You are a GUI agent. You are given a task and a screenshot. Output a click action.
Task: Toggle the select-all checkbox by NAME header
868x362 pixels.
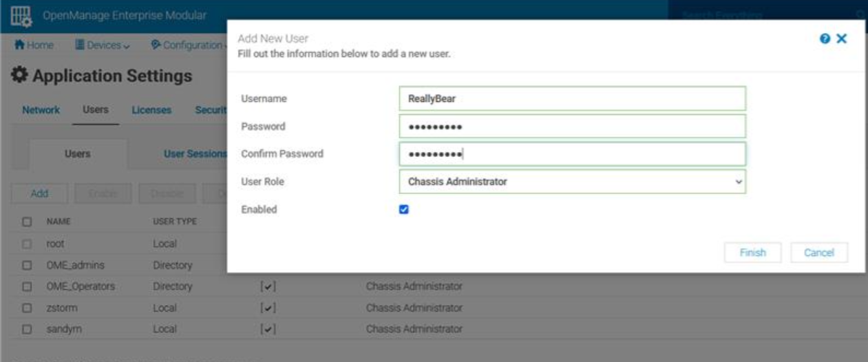(28, 222)
